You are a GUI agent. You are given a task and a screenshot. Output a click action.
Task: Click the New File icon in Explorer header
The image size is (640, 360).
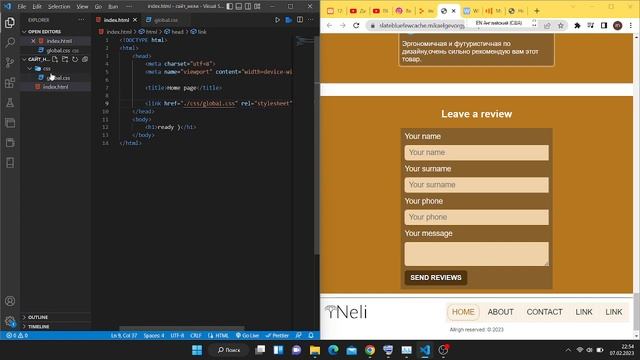point(55,60)
